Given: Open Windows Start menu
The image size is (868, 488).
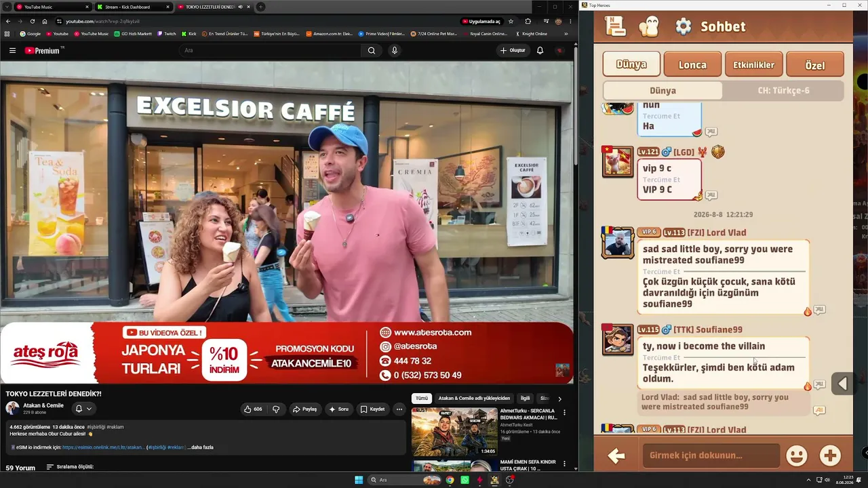Looking at the screenshot, I should [359, 480].
